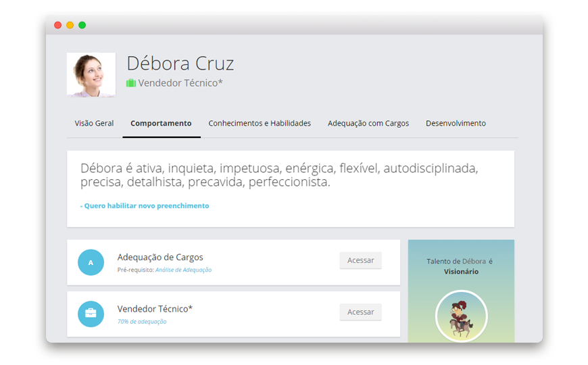Image resolution: width=588 pixels, height=365 pixels.
Task: Click the blue briefcase circle icon for Vendedor Técnico*
Action: click(x=91, y=314)
